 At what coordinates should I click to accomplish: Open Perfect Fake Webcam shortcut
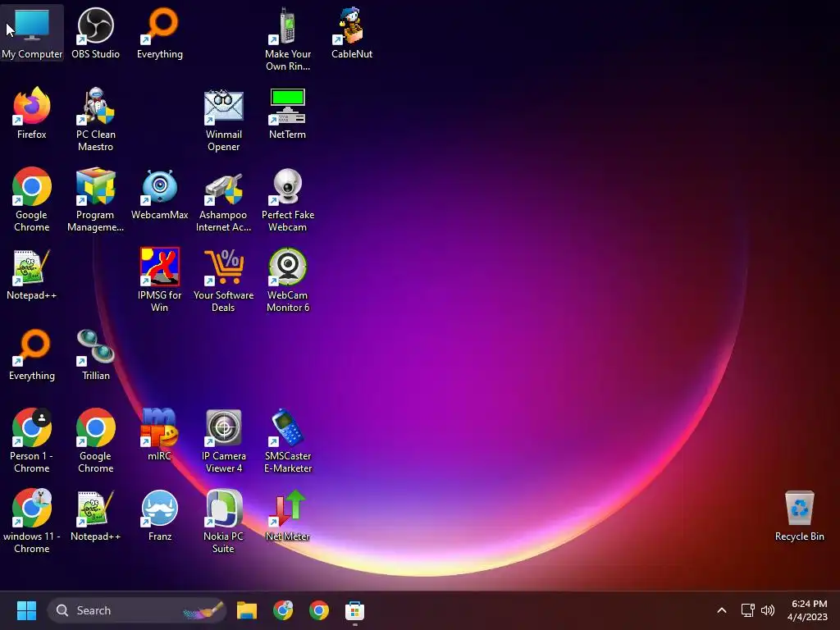click(x=288, y=200)
